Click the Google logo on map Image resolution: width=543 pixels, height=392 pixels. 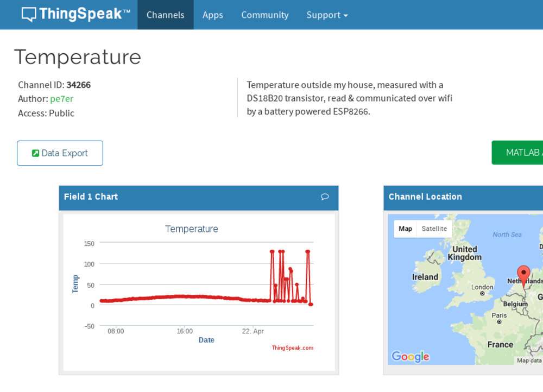(410, 356)
